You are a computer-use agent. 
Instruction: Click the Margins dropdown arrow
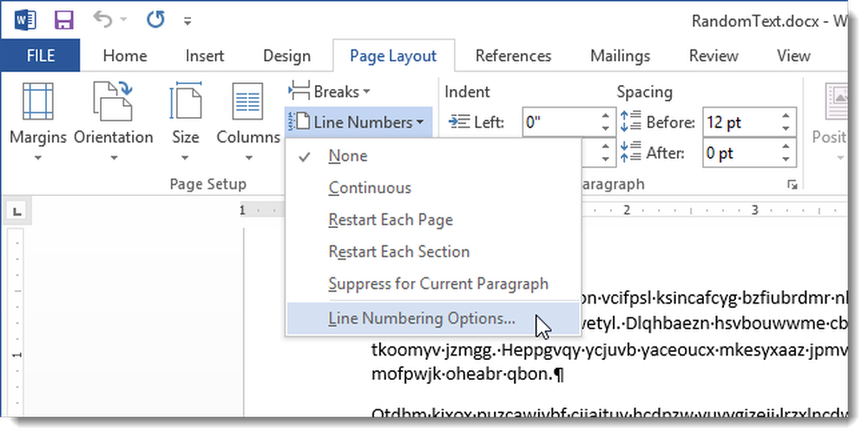37,158
